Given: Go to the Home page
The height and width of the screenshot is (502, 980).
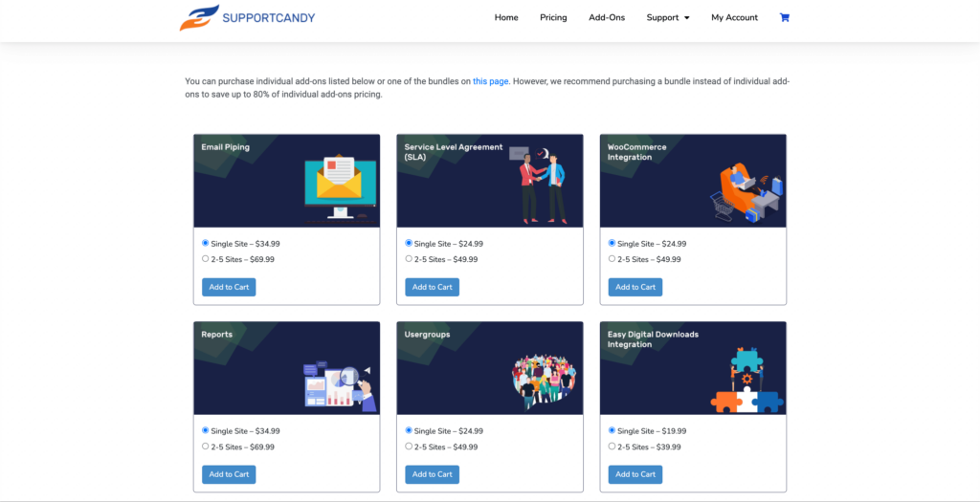Looking at the screenshot, I should tap(506, 17).
